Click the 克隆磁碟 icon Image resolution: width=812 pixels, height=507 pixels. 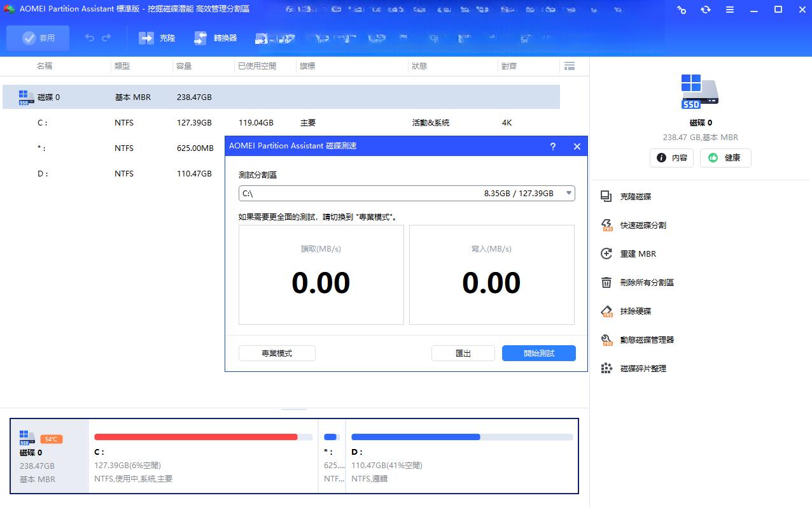click(606, 197)
